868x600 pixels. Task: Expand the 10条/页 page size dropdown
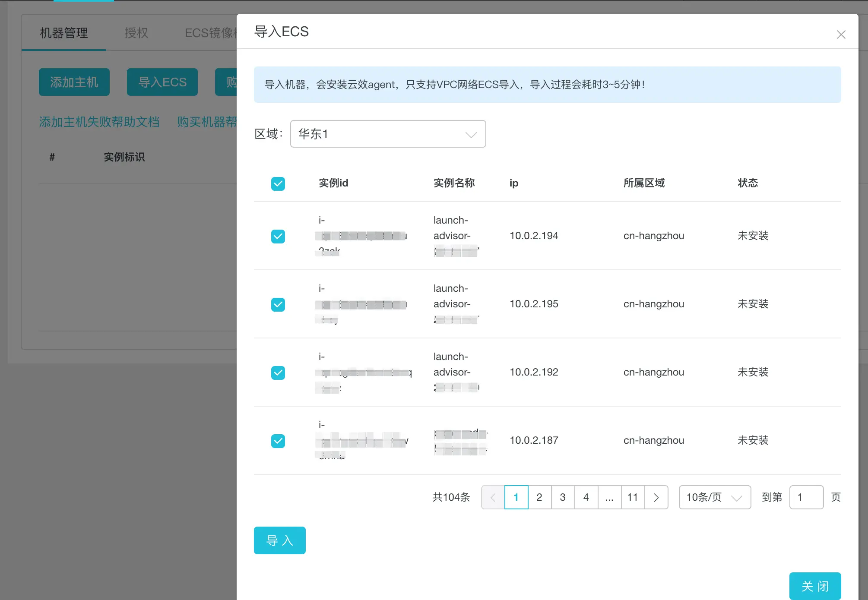click(x=715, y=497)
